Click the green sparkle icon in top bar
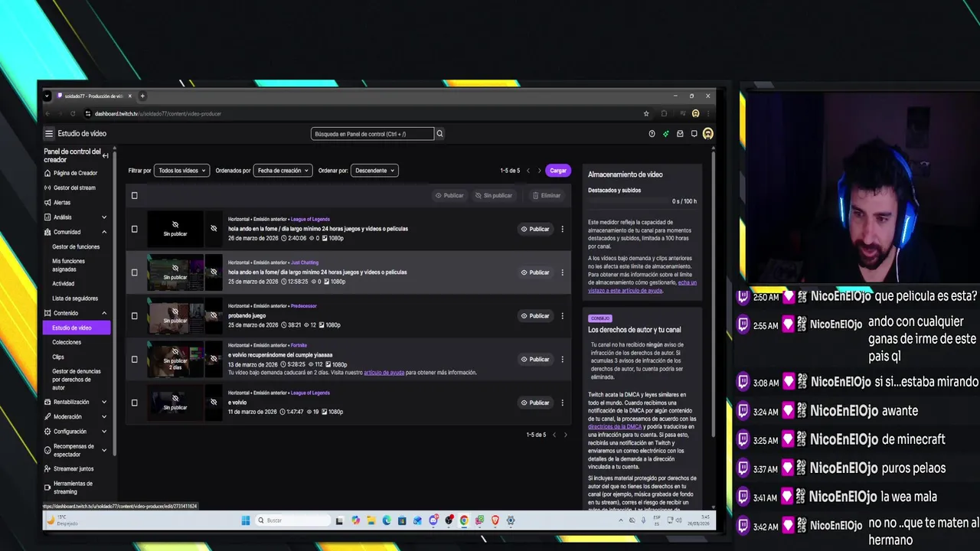Image resolution: width=980 pixels, height=551 pixels. pos(666,133)
